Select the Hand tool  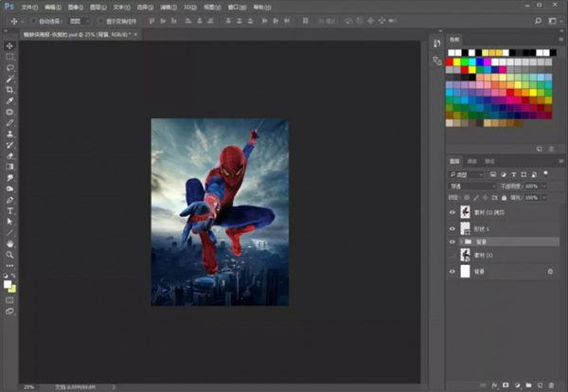(x=10, y=243)
